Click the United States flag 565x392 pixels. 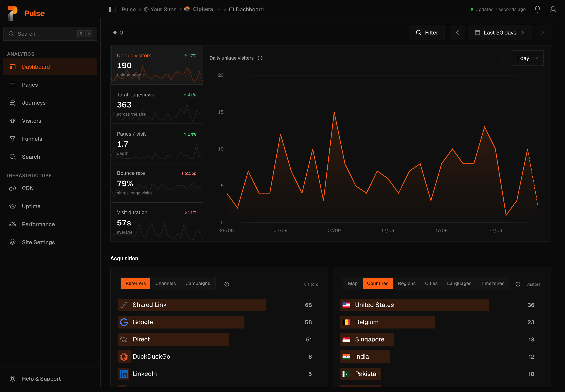[346, 305]
